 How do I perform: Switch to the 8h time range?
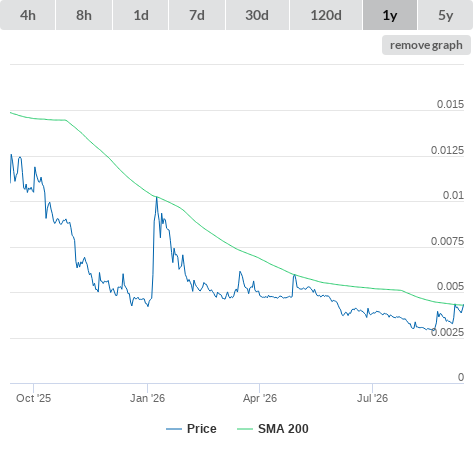click(84, 15)
